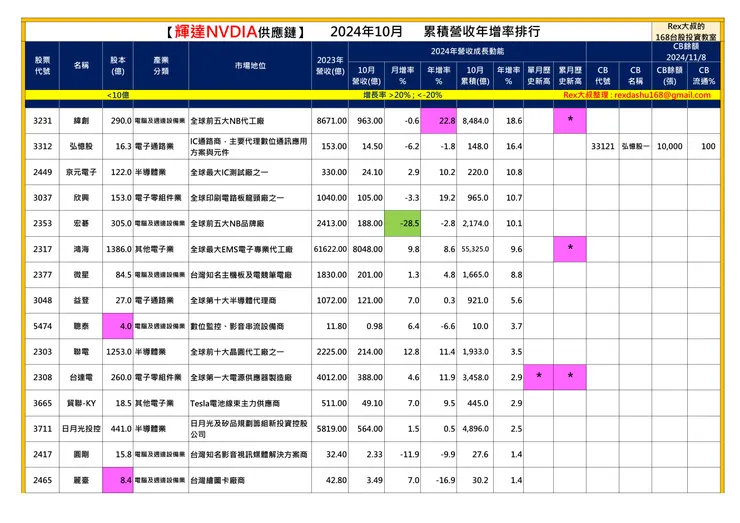Click value 2,174.0 in 宏碁 row
The image size is (740, 523).
[475, 223]
